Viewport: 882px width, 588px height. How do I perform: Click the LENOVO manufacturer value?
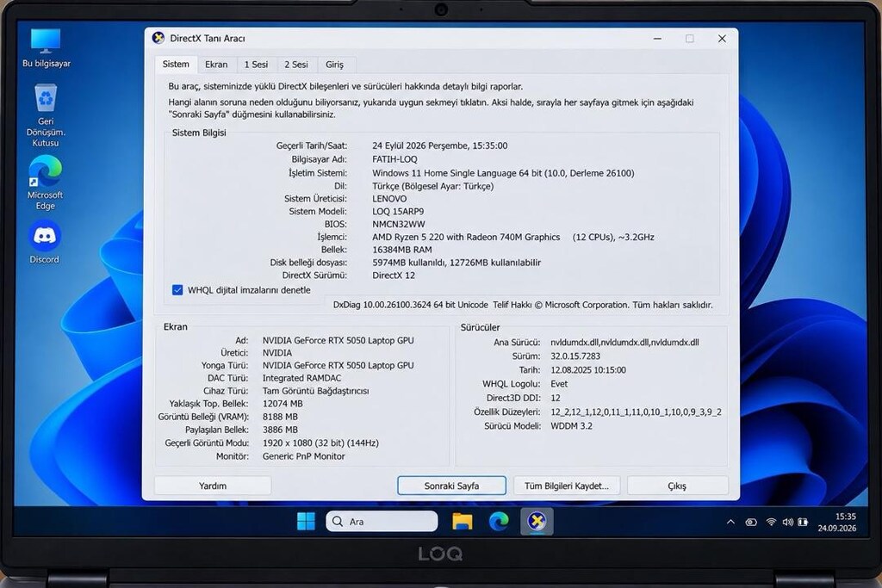click(x=389, y=198)
